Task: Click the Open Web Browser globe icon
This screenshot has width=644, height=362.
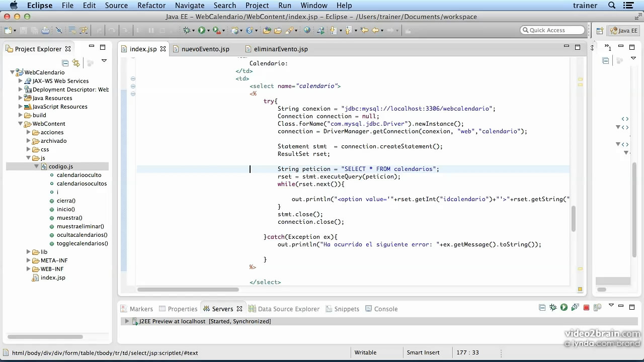Action: pyautogui.click(x=307, y=30)
